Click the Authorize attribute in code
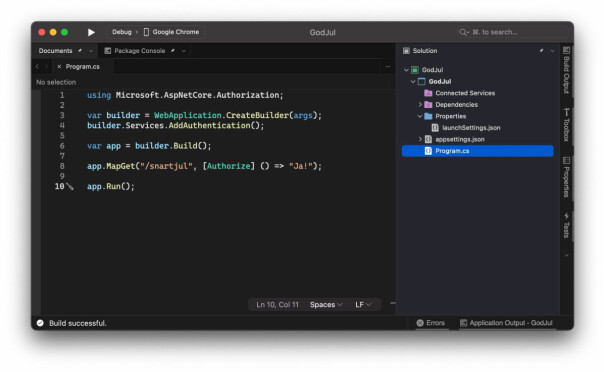The width and height of the screenshot is (604, 372). (x=228, y=166)
